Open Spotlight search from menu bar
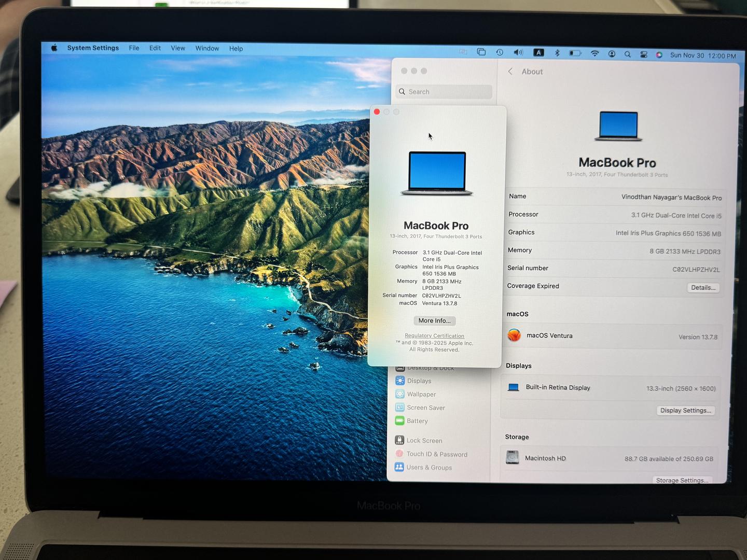Viewport: 747px width, 560px height. [x=628, y=54]
